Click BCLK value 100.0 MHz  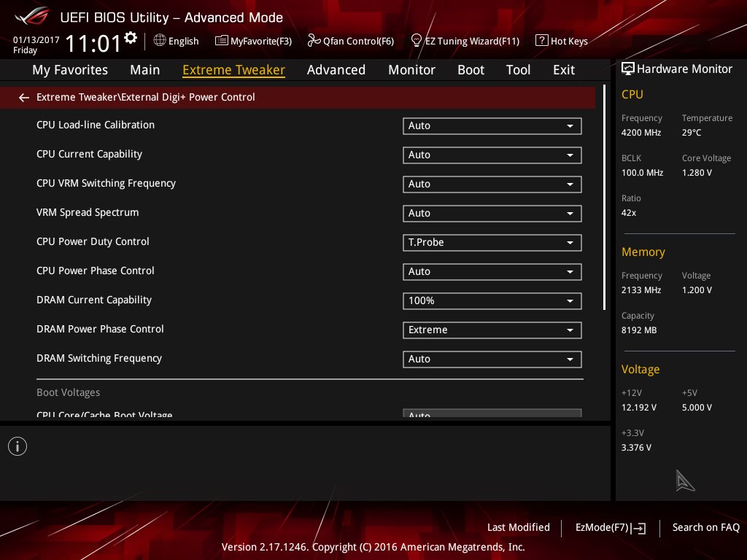[642, 172]
